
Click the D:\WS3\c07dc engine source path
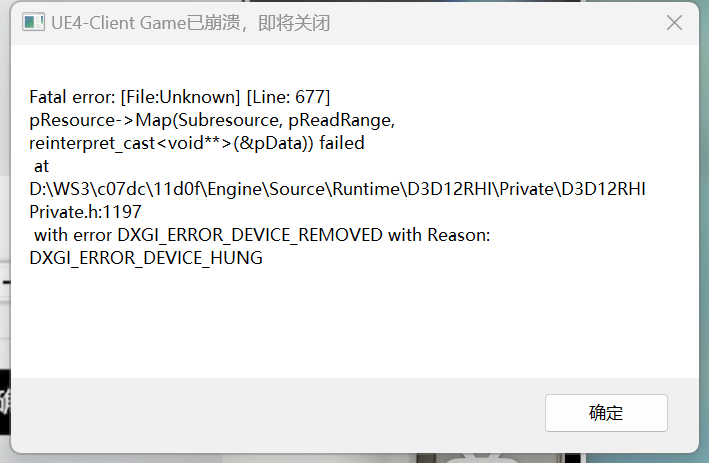pos(337,189)
